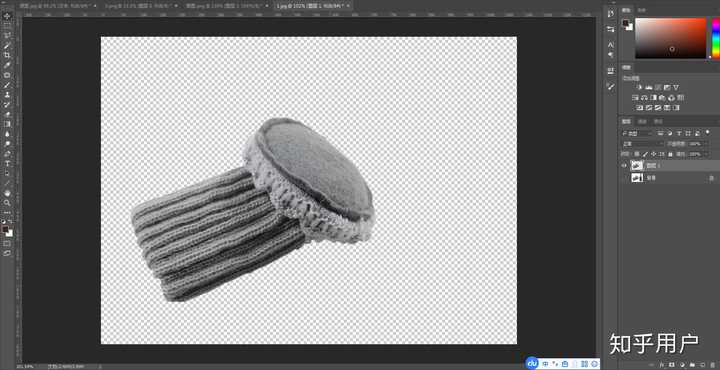This screenshot has height=370, width=720.
Task: Open the layer filter kind dropdown
Action: pyautogui.click(x=636, y=133)
